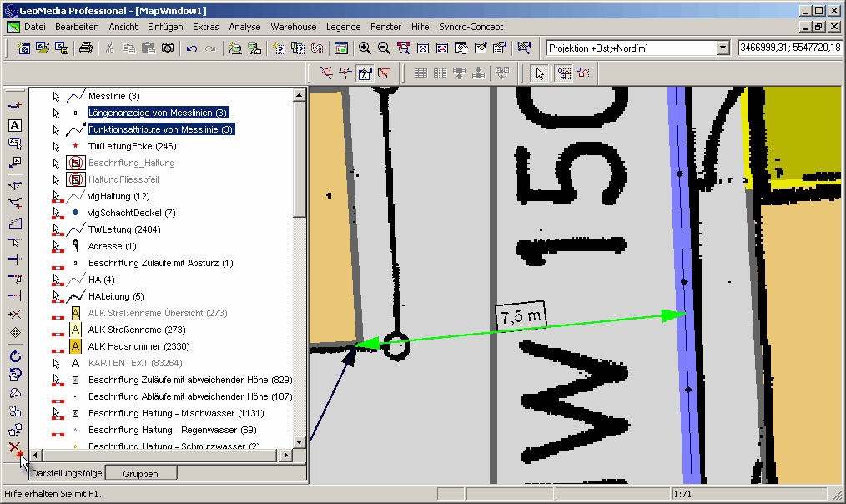Click the Print icon in the toolbar
Viewport: 846px width, 504px height.
pyautogui.click(x=85, y=48)
